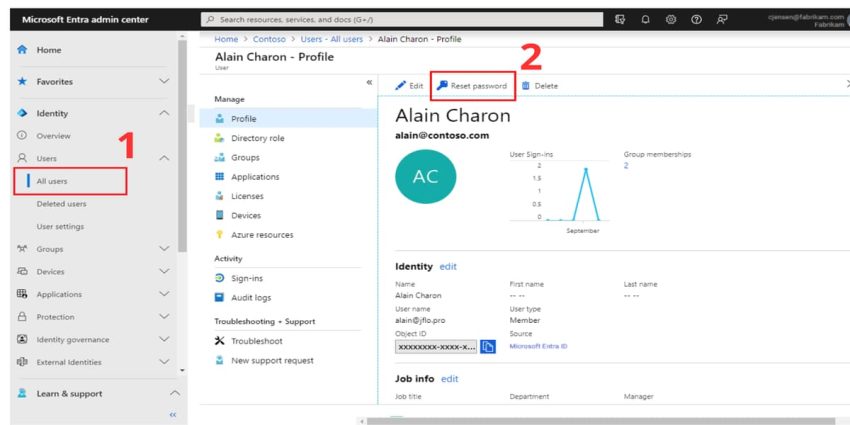
Task: Expand the Groups section chevron in the sidebar
Action: pyautogui.click(x=164, y=249)
